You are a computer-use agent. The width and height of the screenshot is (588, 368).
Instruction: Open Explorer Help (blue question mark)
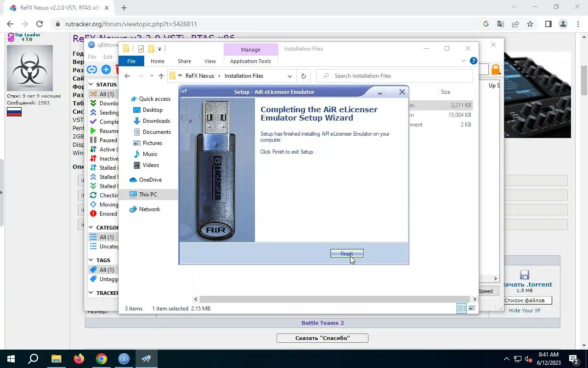[x=473, y=61]
